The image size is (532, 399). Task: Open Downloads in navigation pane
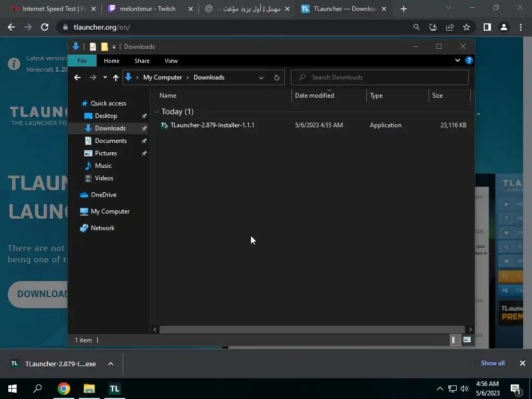pyautogui.click(x=110, y=128)
